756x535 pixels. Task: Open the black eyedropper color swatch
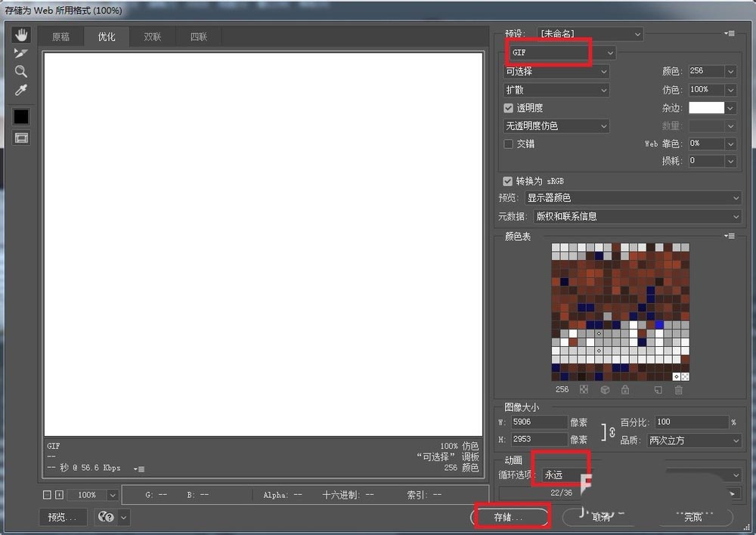point(21,116)
